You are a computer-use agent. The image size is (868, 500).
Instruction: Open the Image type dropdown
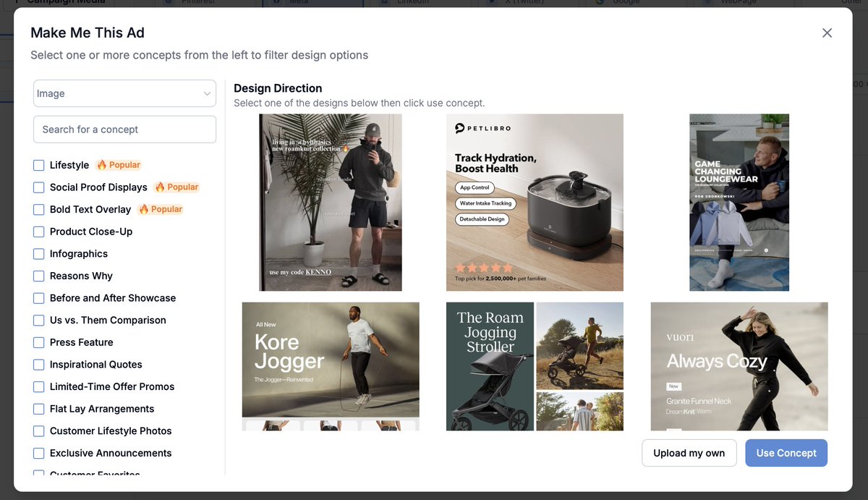pos(124,93)
